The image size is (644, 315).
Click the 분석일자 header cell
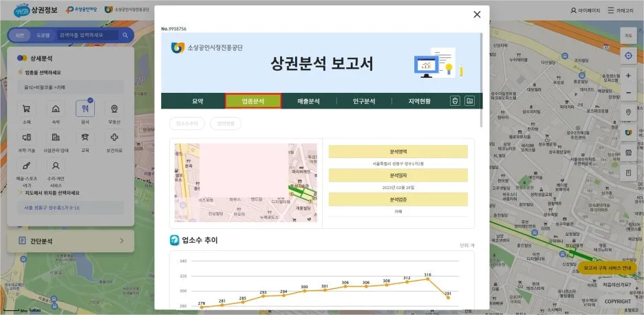click(x=398, y=175)
